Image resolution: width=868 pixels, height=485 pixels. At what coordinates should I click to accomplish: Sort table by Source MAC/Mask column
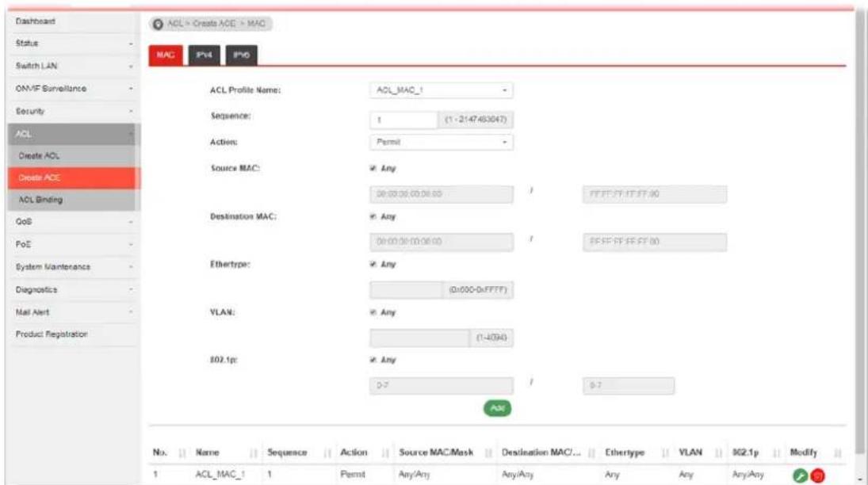click(489, 453)
